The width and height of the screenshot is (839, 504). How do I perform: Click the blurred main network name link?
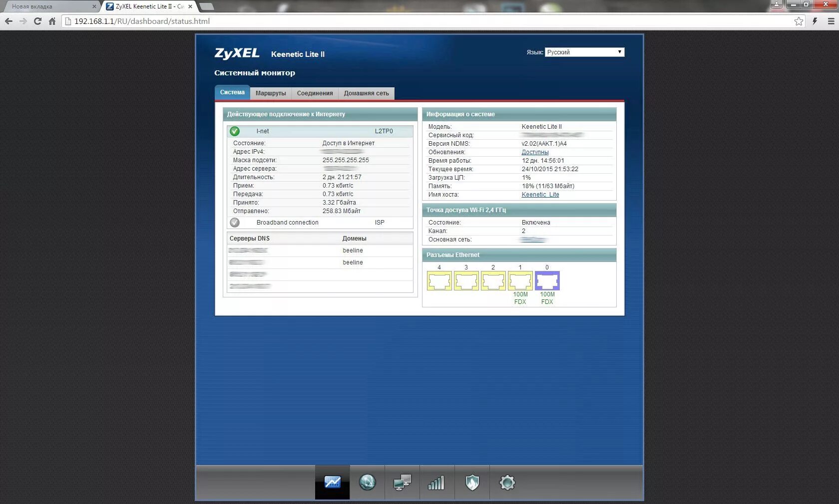(x=533, y=240)
